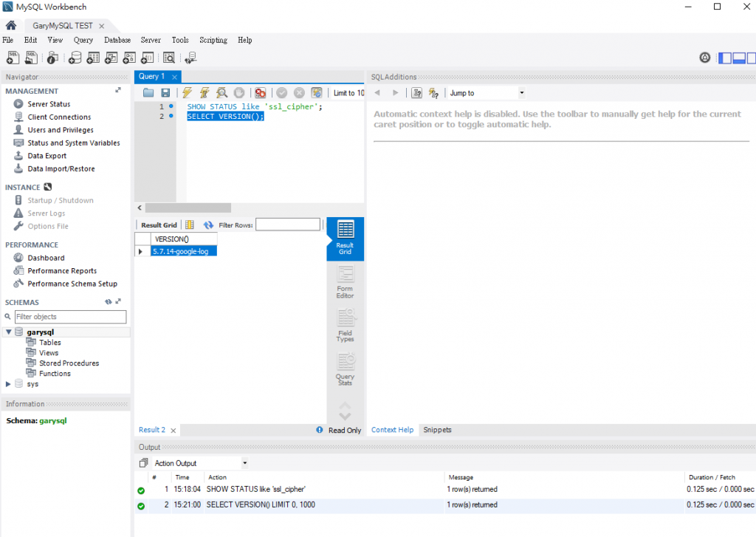The image size is (756, 537).
Task: Open Server Status in Navigator
Action: click(49, 103)
